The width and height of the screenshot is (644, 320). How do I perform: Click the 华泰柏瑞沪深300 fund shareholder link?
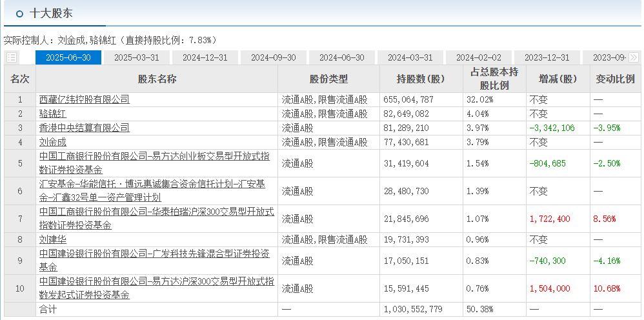point(156,212)
